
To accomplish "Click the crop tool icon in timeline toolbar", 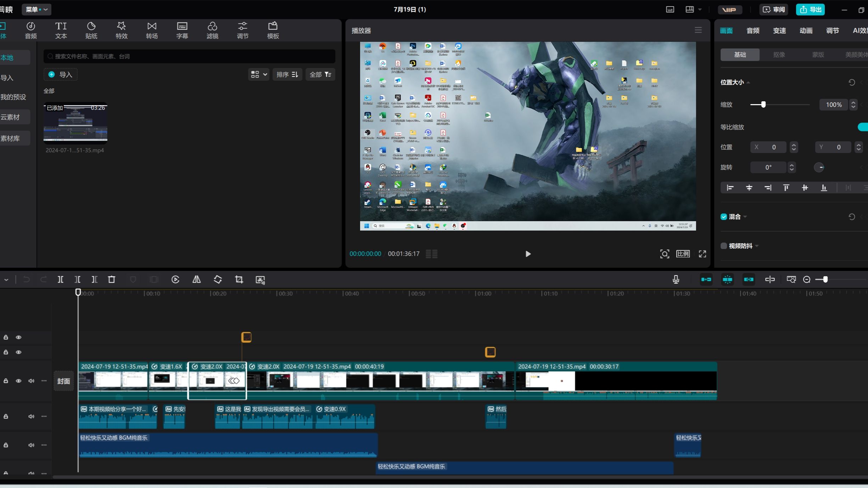I will [x=239, y=279].
